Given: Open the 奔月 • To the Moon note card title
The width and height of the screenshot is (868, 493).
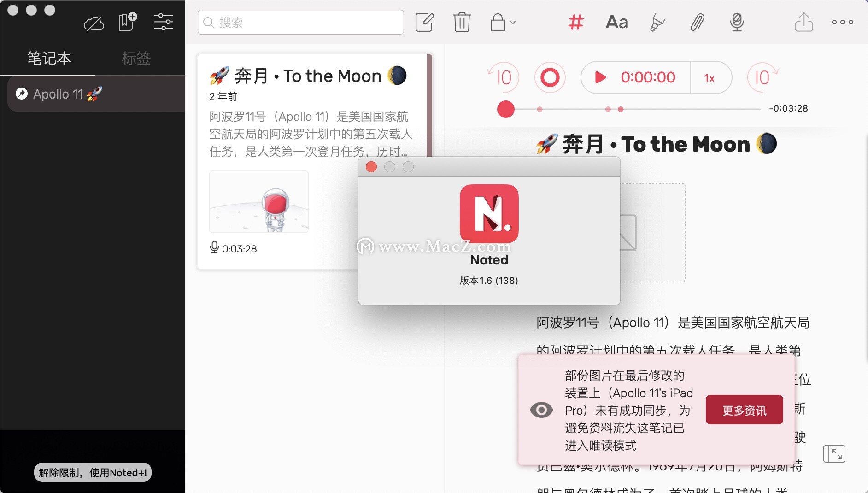Looking at the screenshot, I should (308, 76).
